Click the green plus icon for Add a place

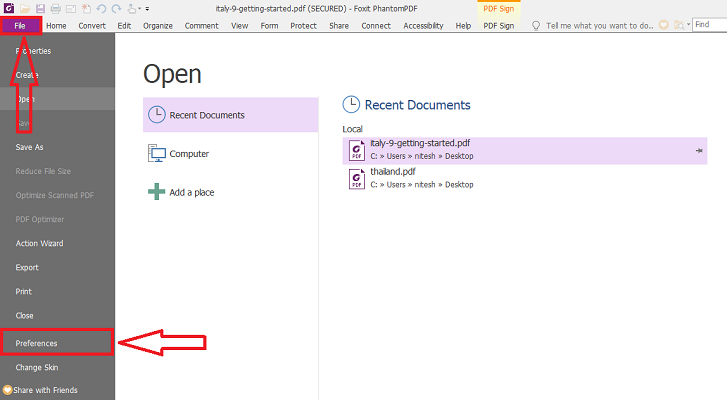point(157,191)
